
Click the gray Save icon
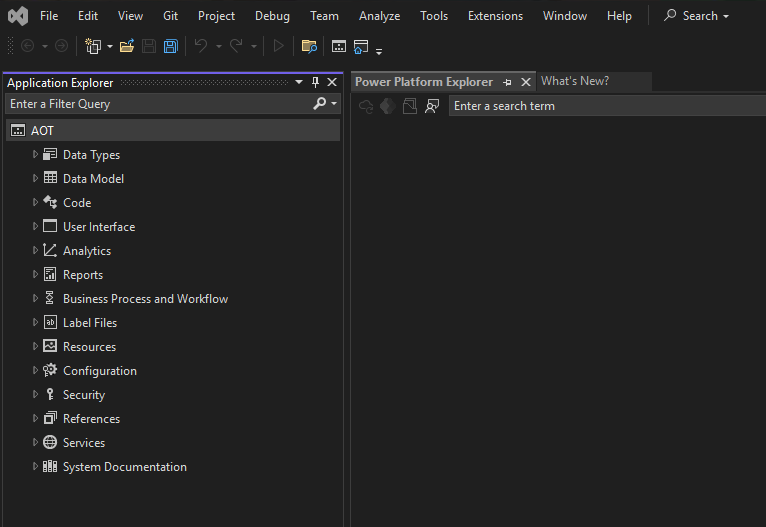pos(149,46)
